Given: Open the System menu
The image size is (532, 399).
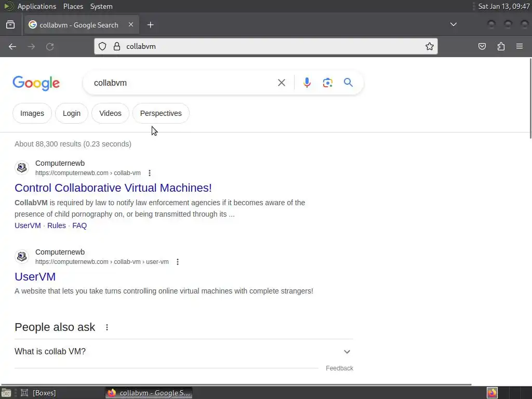Looking at the screenshot, I should [101, 6].
